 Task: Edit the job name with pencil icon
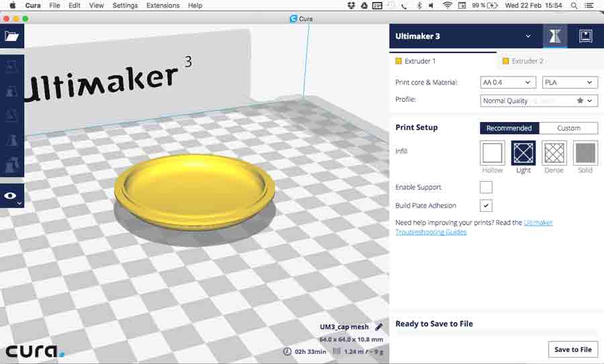click(x=379, y=326)
